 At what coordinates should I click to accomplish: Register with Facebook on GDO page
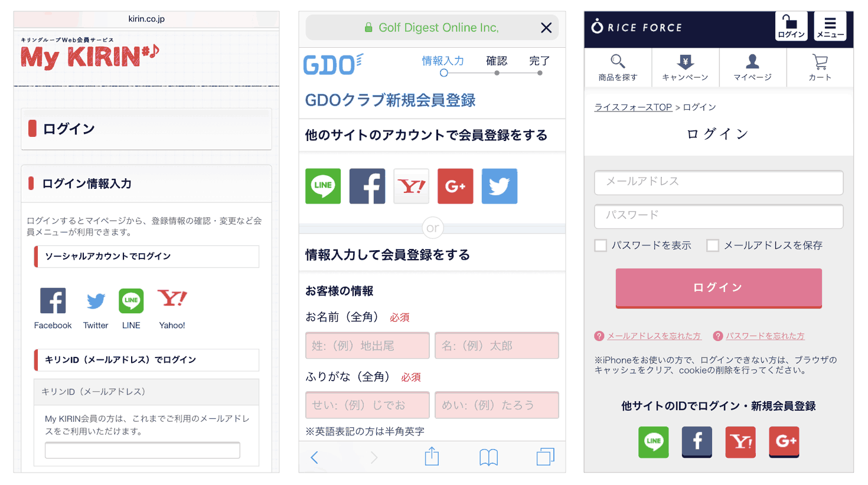[x=367, y=186]
